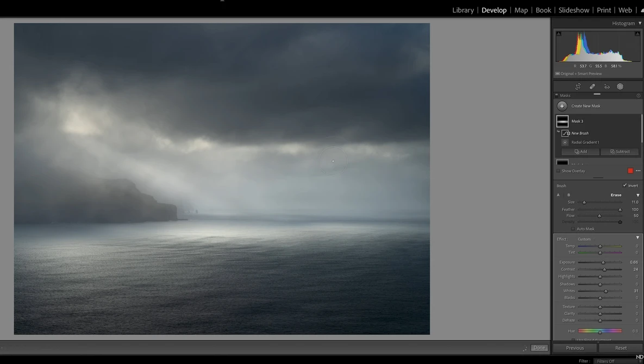
Task: Select the Healing tool bandage icon
Action: (592, 86)
